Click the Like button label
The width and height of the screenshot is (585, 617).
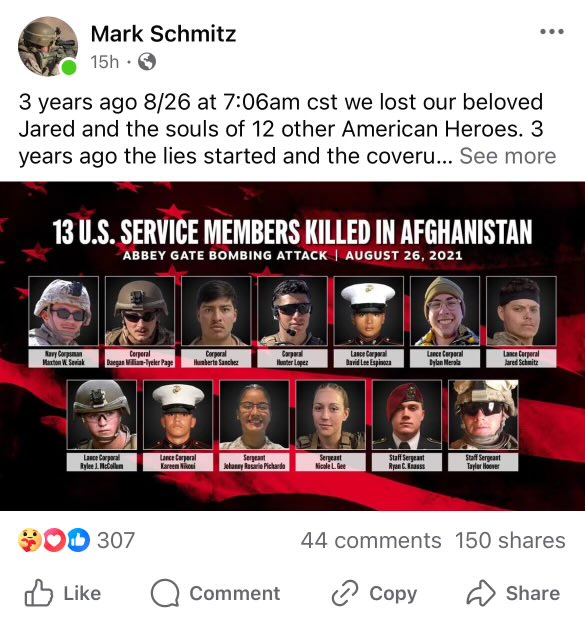click(82, 593)
